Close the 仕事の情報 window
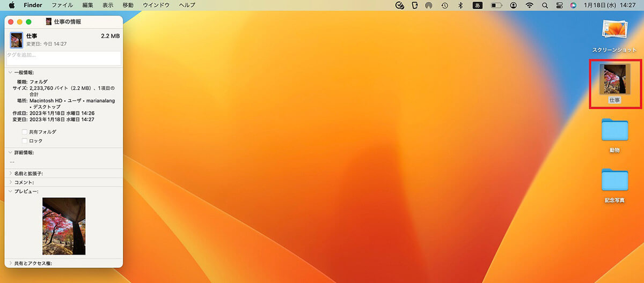Viewport: 644px width, 283px height. point(11,21)
